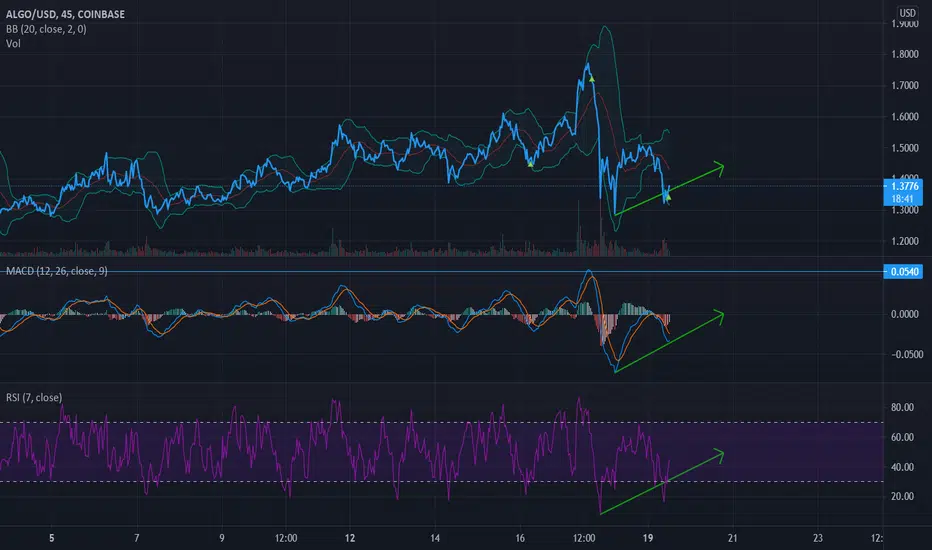
Task: Click the 60.00 RSI scale label
Action: pyautogui.click(x=902, y=437)
